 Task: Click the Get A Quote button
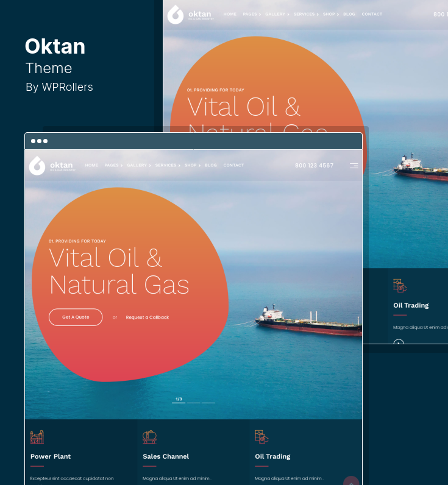click(x=76, y=317)
